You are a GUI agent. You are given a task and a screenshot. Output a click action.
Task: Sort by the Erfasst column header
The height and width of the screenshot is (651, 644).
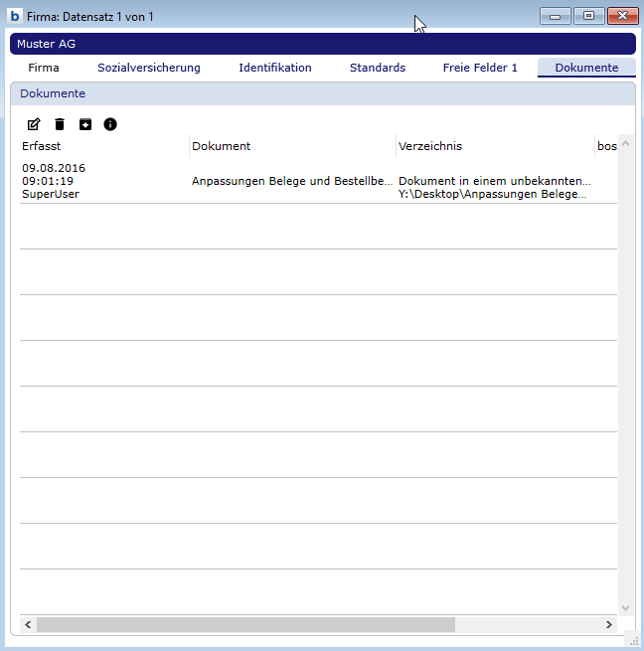pos(42,146)
